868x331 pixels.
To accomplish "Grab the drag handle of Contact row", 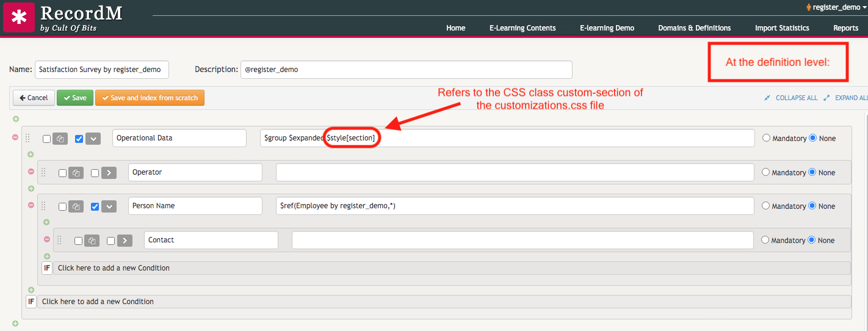I will click(x=59, y=241).
